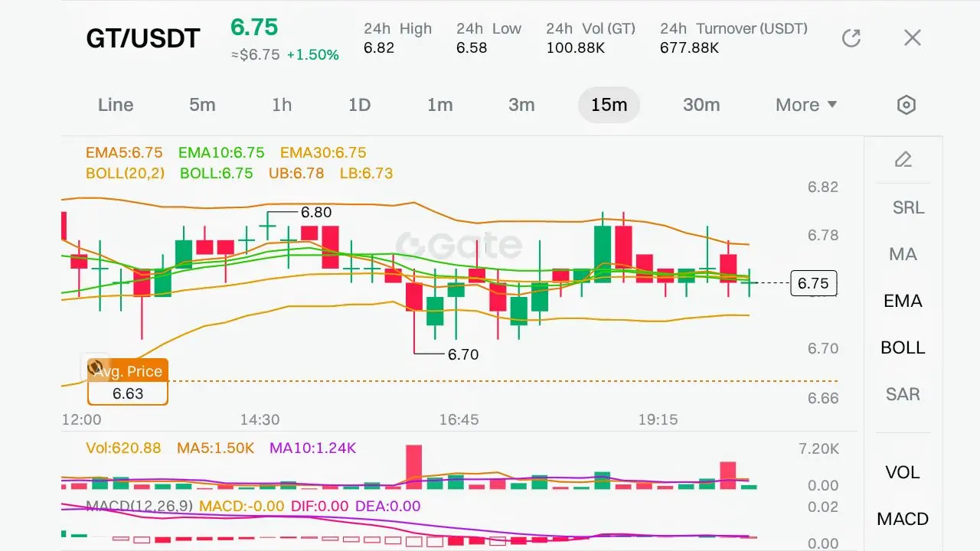Close the GT/USDT chart panel
This screenshot has width=980, height=551.
coord(912,37)
